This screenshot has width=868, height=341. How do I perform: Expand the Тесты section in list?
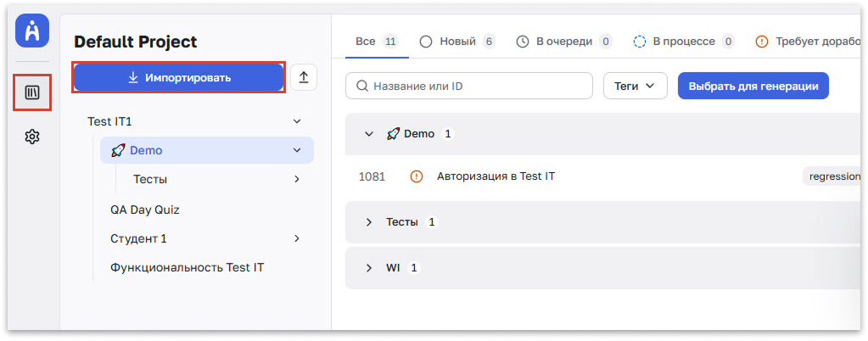click(x=369, y=222)
